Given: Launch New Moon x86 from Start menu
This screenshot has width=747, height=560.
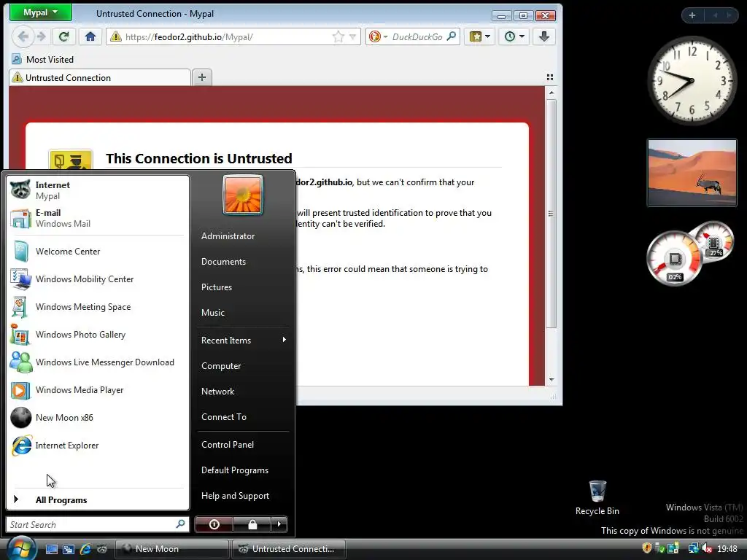Looking at the screenshot, I should (x=97, y=418).
